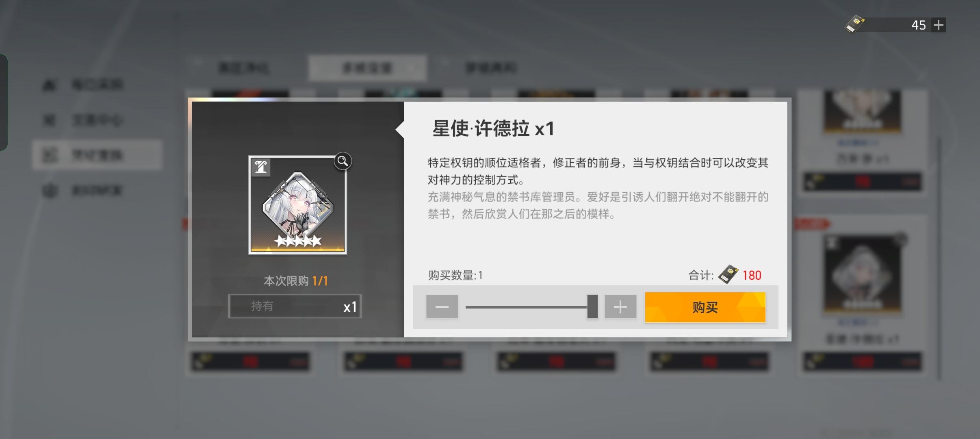Select the highlighted third sidebar entry

(x=98, y=154)
